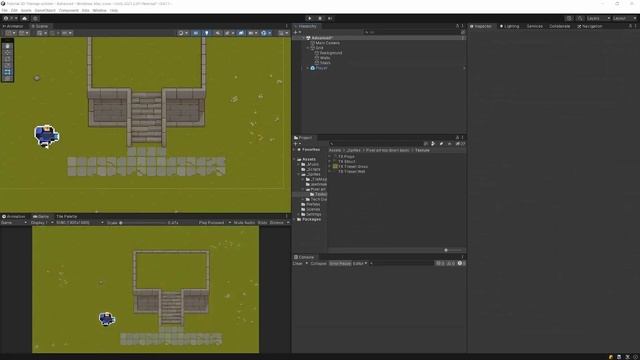Image resolution: width=640 pixels, height=360 pixels.
Task: Open the Unity cloud services icon
Action: click(25, 18)
